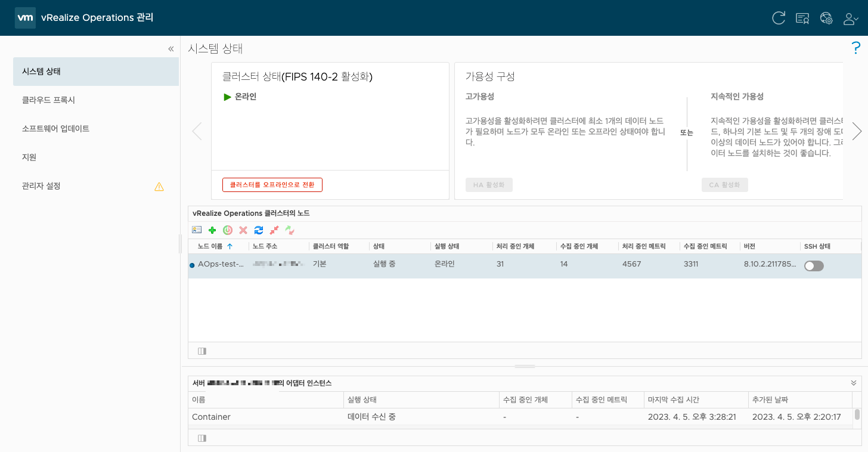
Task: Click the VMware vm logo
Action: pos(25,18)
